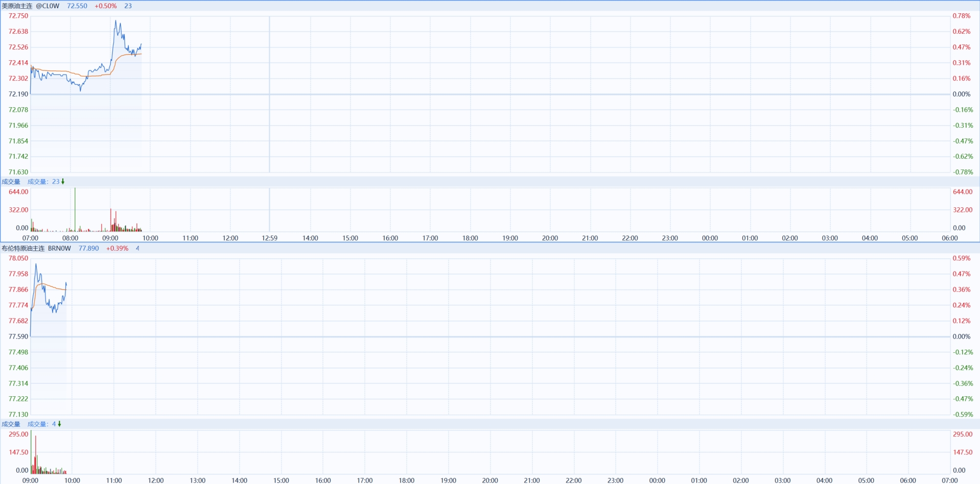Viewport: 980px width, 484px height.
Task: Click the blue price line peak in the @CL0W chart
Action: (116, 21)
